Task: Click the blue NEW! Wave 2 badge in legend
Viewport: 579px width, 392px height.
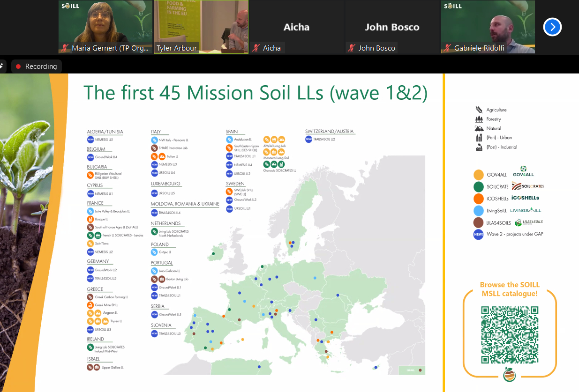Action: (478, 234)
